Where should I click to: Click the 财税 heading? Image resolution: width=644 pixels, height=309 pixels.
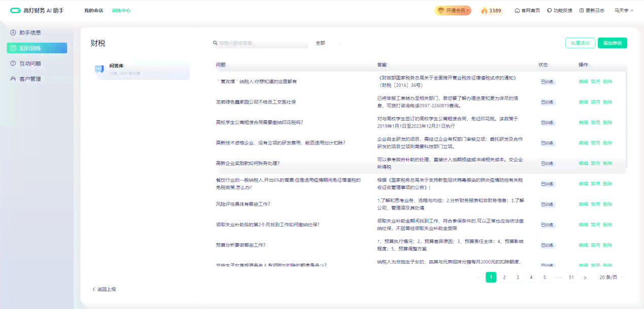(x=98, y=43)
